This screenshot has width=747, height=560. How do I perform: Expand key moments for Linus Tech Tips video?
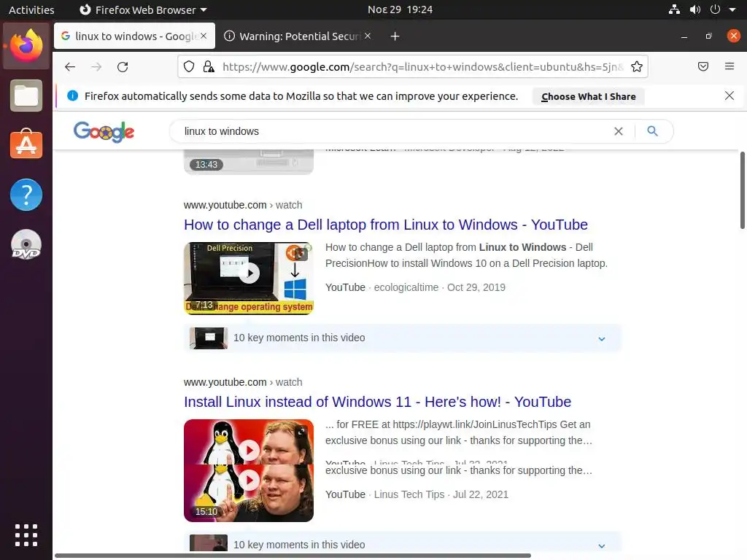click(602, 545)
